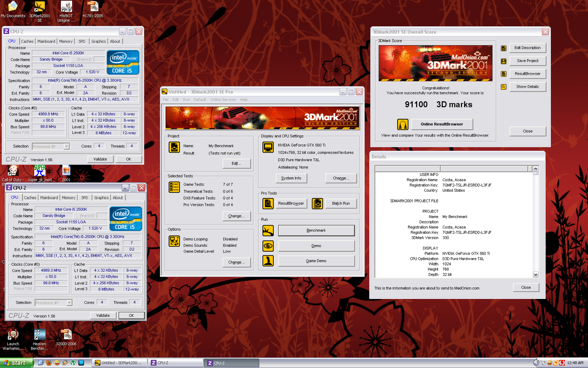Click the Display and CPU Settings monitor icon
Image resolution: width=588 pixels, height=368 pixels.
268,147
